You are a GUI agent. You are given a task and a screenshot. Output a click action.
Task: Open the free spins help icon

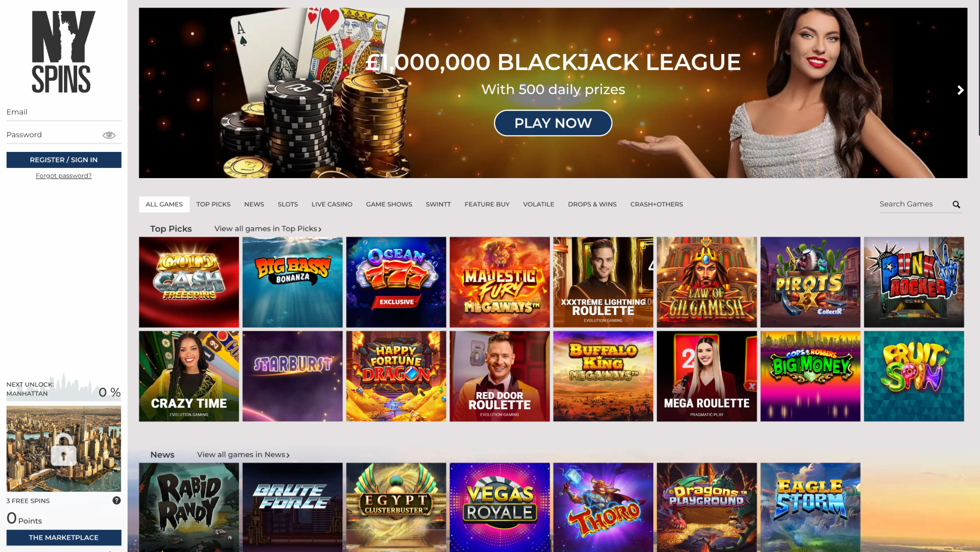116,501
